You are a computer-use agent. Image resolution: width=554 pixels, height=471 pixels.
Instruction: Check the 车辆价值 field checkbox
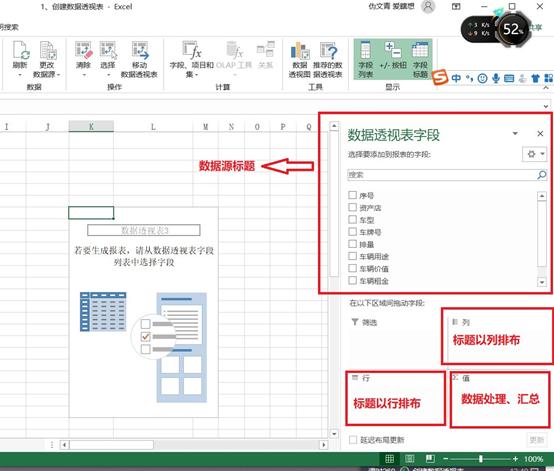[352, 268]
